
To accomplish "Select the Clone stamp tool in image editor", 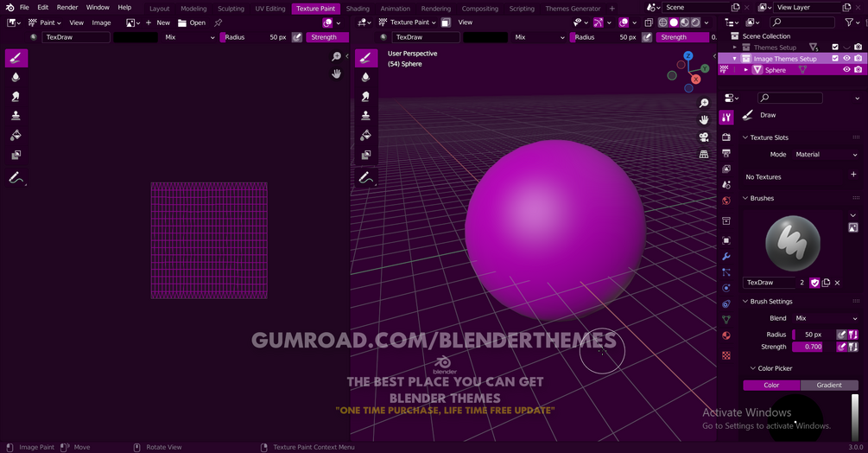I will point(16,116).
